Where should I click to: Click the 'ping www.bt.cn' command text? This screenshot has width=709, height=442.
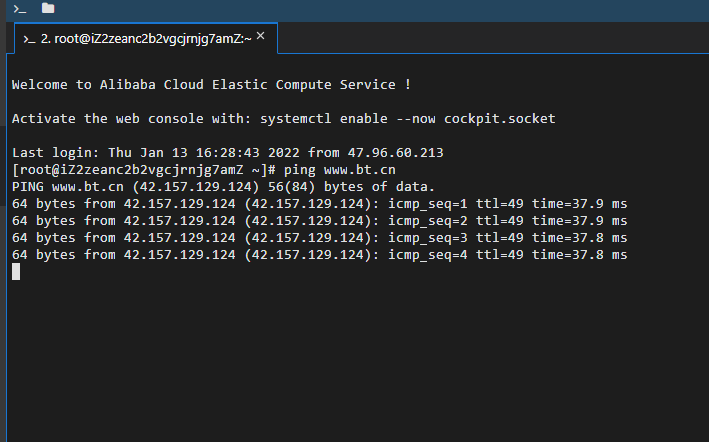point(340,170)
